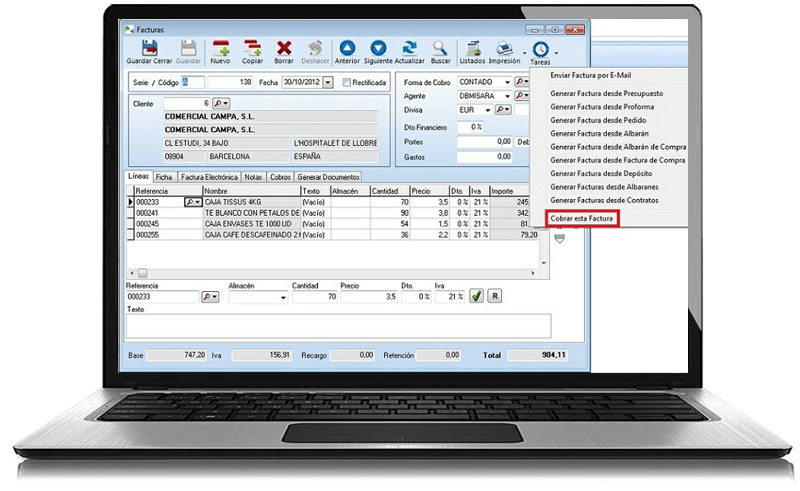Screen dimensions: 800x491
Task: Toggle the Rectificada checkbox
Action: [347, 82]
